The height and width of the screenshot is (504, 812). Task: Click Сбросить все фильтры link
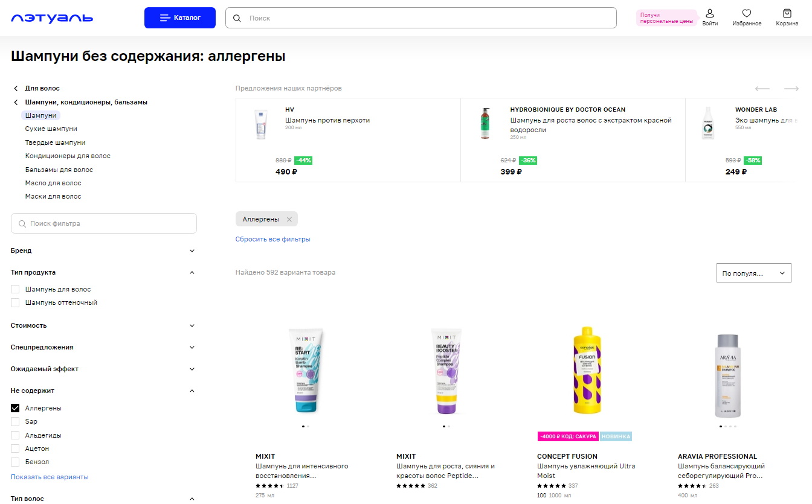(272, 239)
